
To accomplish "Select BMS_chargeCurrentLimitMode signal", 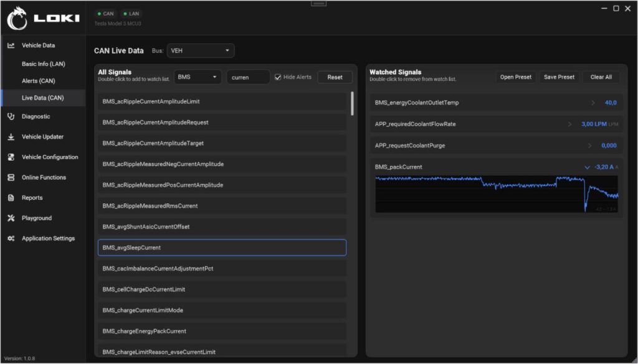I will point(222,310).
